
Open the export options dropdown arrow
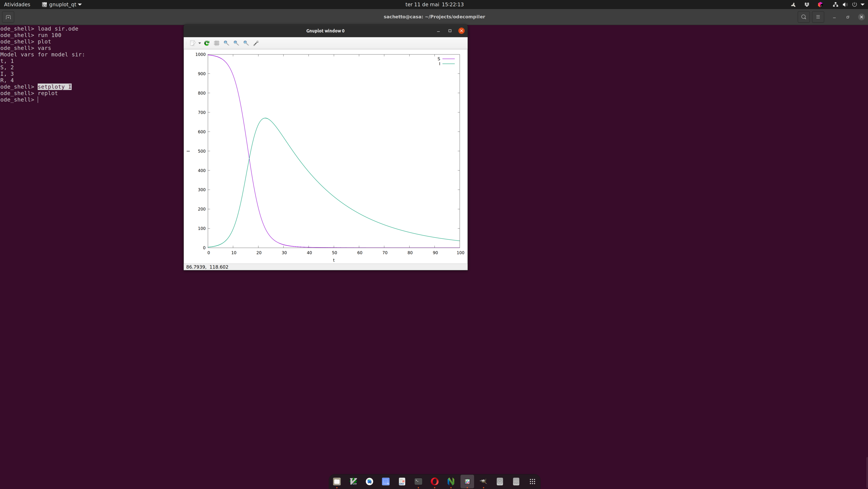tap(200, 43)
